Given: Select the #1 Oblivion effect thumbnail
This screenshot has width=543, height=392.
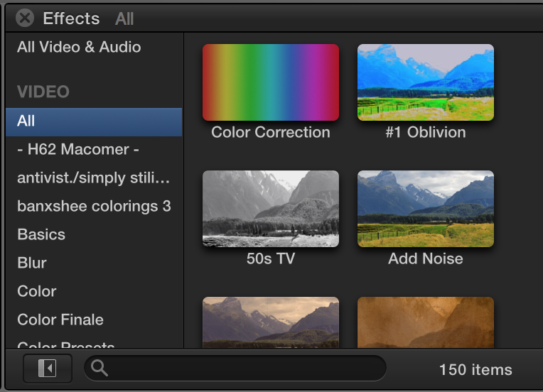Looking at the screenshot, I should 425,82.
